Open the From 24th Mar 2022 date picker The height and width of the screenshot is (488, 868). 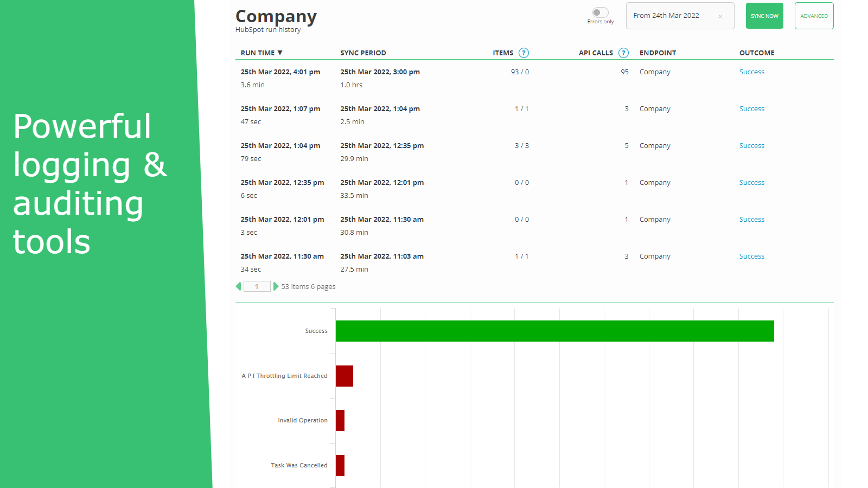[x=666, y=16]
